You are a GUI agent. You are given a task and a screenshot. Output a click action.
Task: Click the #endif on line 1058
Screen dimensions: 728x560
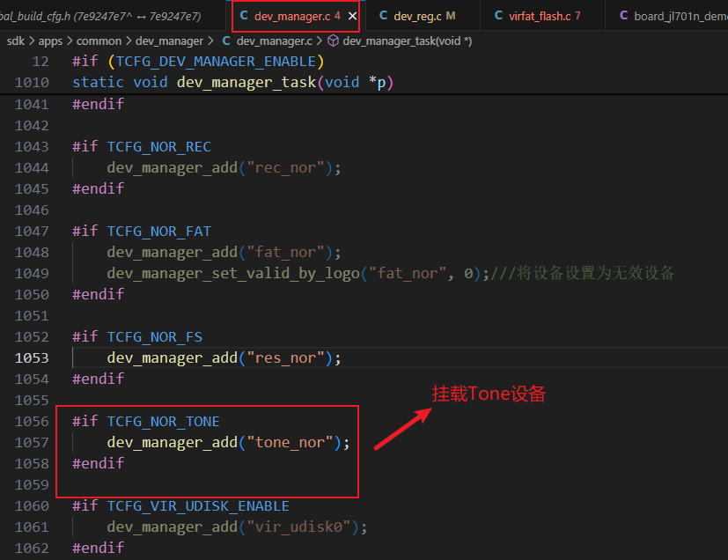pos(98,463)
